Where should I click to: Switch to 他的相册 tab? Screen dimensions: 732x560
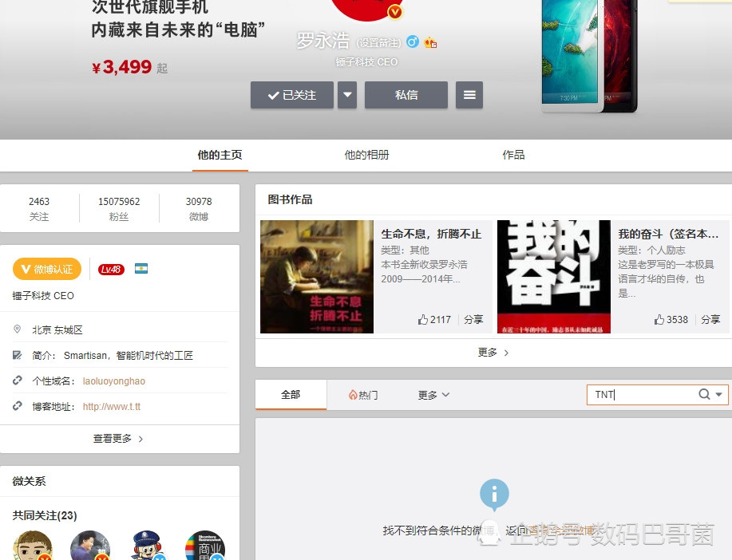coord(366,155)
